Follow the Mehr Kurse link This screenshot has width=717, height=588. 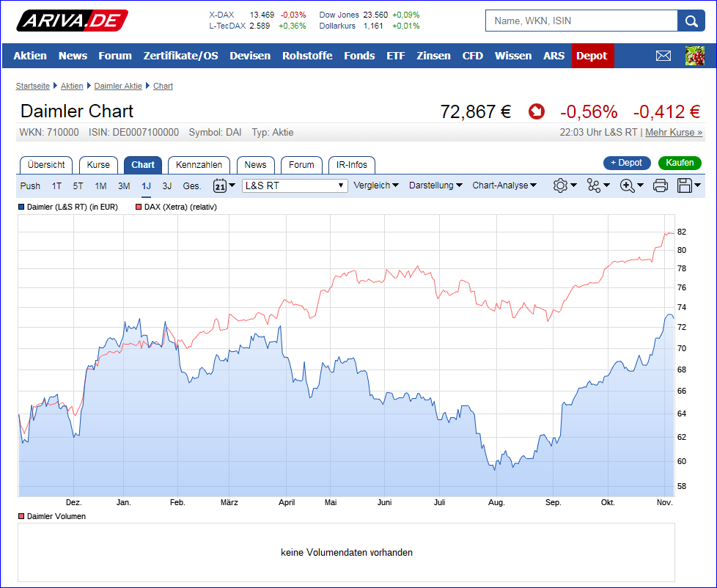[674, 133]
